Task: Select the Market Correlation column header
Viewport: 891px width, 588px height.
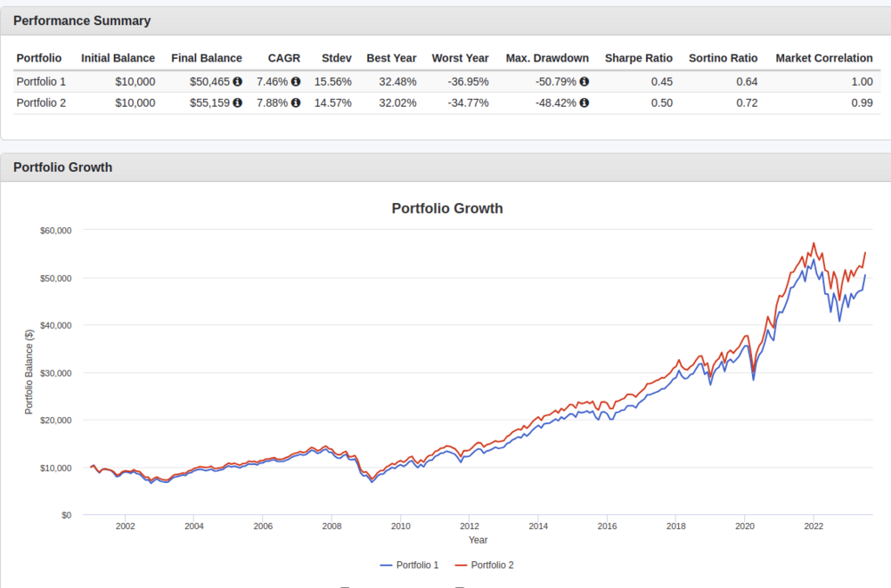Action: point(824,58)
